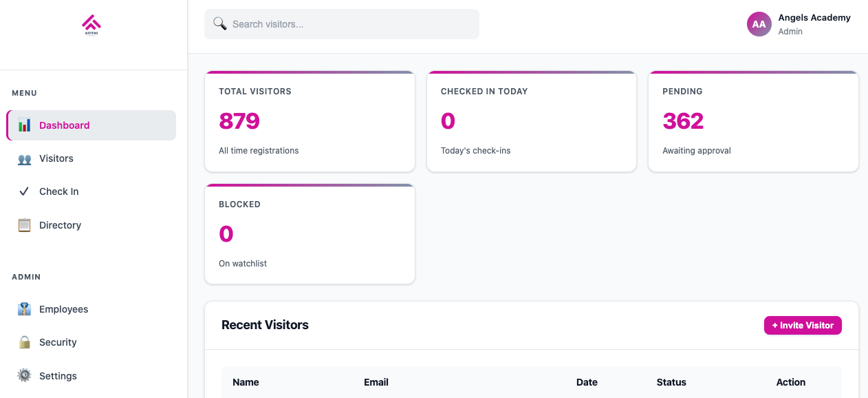The height and width of the screenshot is (398, 868).
Task: Open Directory via the clipboard icon
Action: click(x=23, y=224)
